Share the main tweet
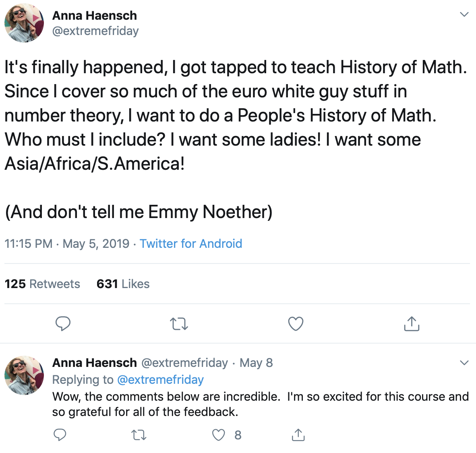 pos(411,323)
